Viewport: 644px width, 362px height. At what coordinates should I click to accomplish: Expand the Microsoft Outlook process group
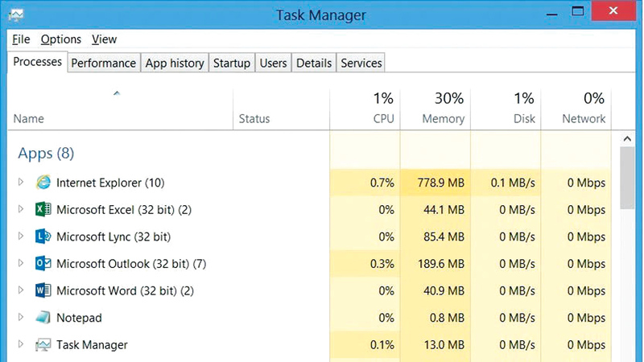click(x=21, y=264)
